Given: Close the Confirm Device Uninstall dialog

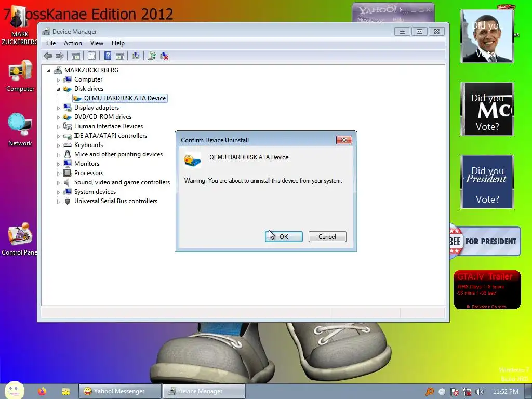Looking at the screenshot, I should pyautogui.click(x=344, y=140).
